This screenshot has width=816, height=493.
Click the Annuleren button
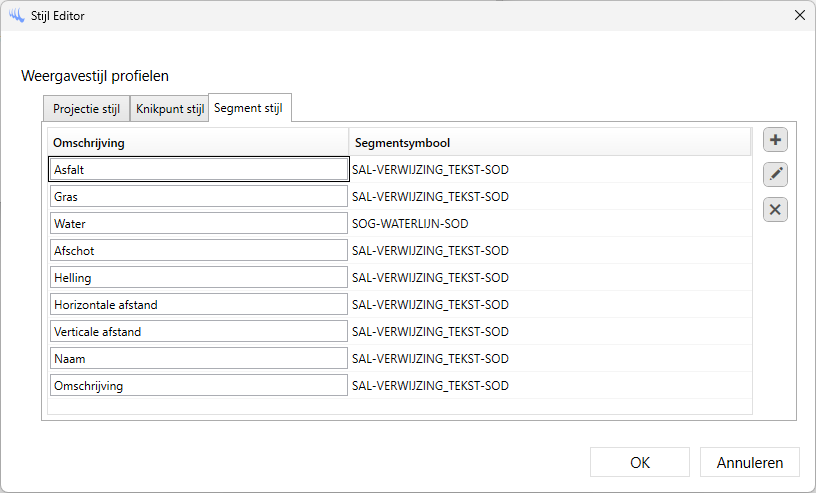coord(750,462)
